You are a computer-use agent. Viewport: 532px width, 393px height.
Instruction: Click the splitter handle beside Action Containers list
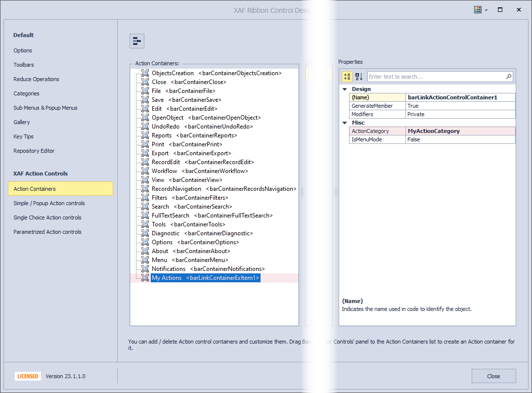tap(302, 192)
